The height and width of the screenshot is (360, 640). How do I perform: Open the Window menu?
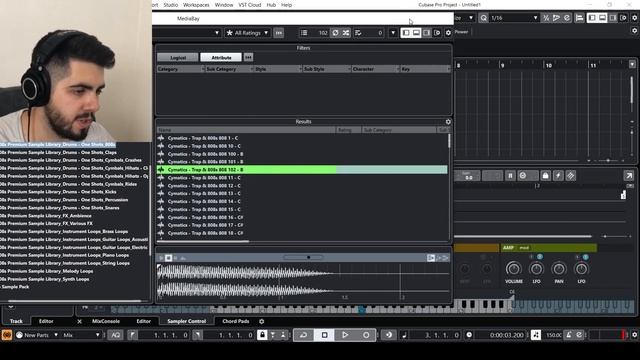click(x=224, y=5)
